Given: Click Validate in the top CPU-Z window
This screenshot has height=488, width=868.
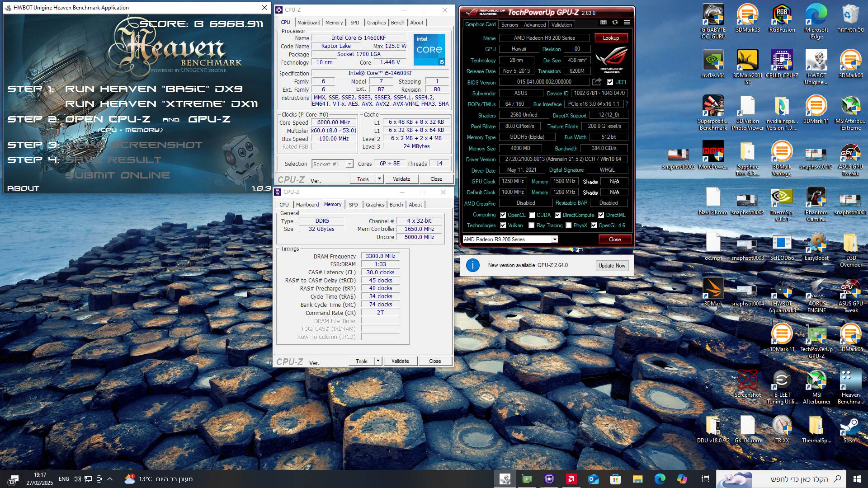Looking at the screenshot, I should [401, 179].
